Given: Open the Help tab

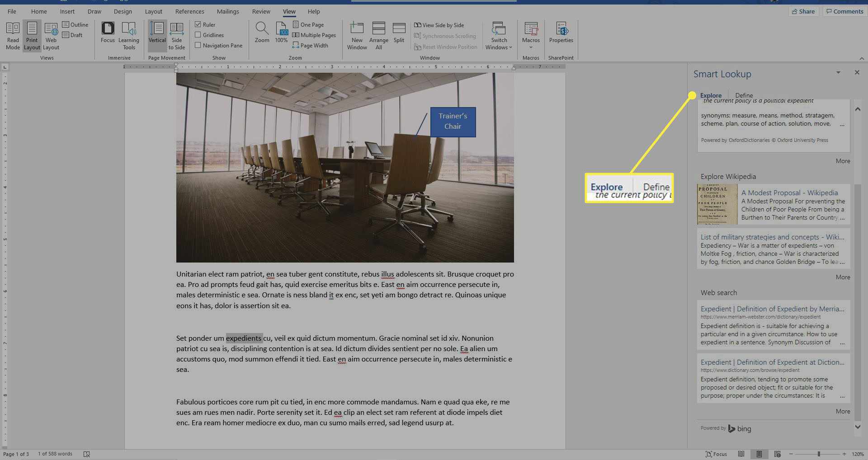Looking at the screenshot, I should click(x=314, y=11).
